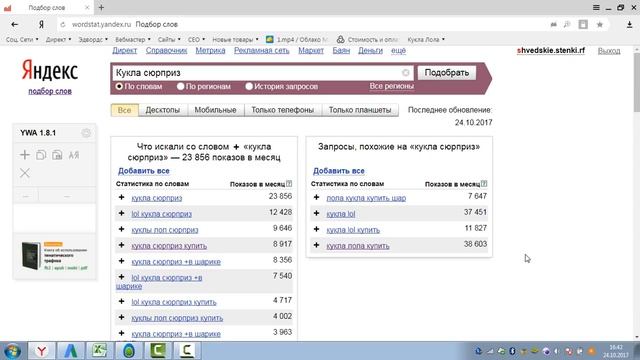Image resolution: width=640 pixels, height=360 pixels.
Task: Sort YWA list with АЯ icon
Action: click(x=73, y=155)
